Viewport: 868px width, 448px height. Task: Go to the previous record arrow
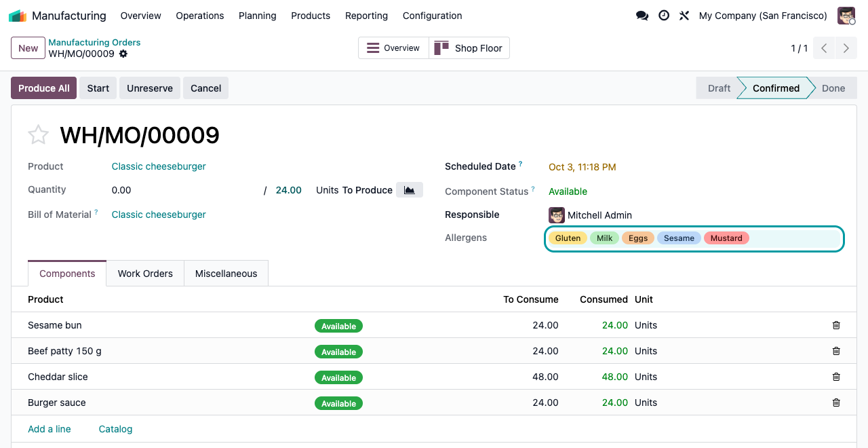(x=824, y=48)
